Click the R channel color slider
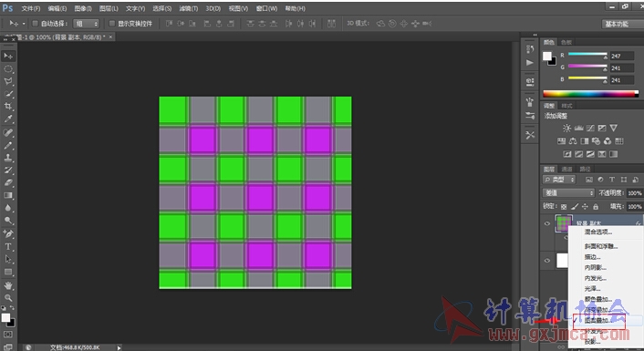Viewport: 644px width, 351px height. pyautogui.click(x=587, y=54)
